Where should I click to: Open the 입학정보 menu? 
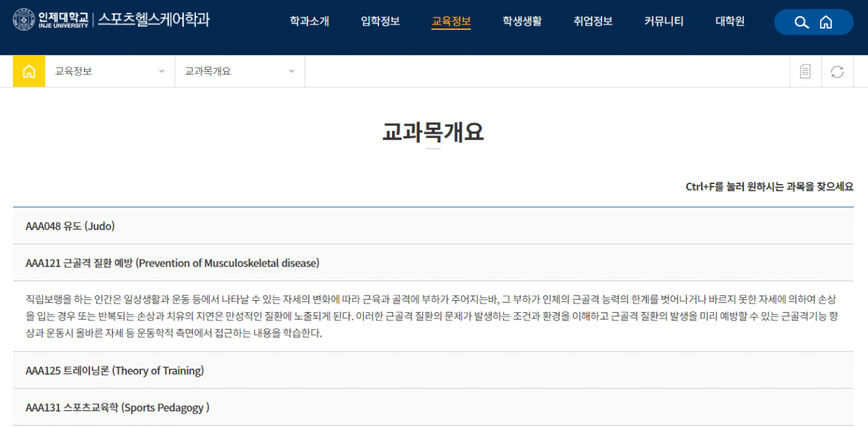(x=380, y=22)
